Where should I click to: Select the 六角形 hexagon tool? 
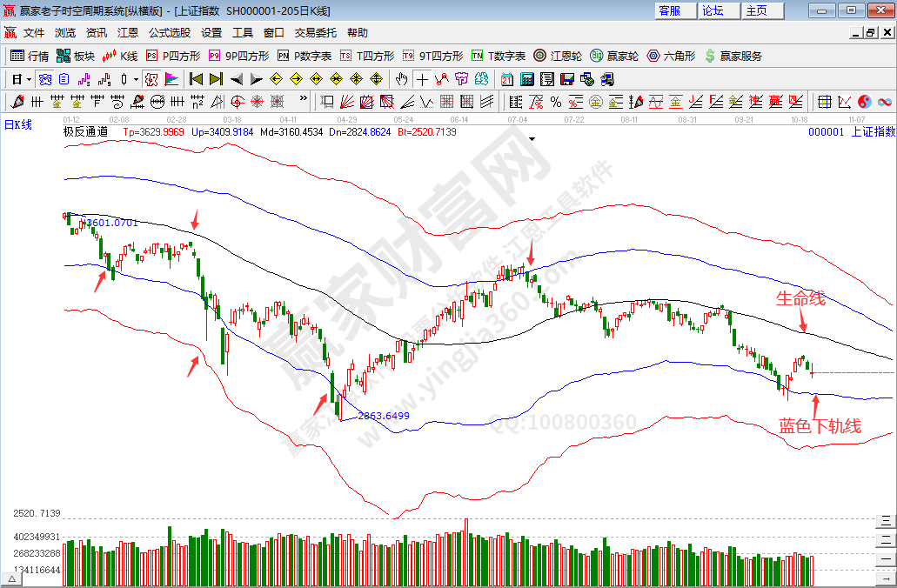click(671, 56)
